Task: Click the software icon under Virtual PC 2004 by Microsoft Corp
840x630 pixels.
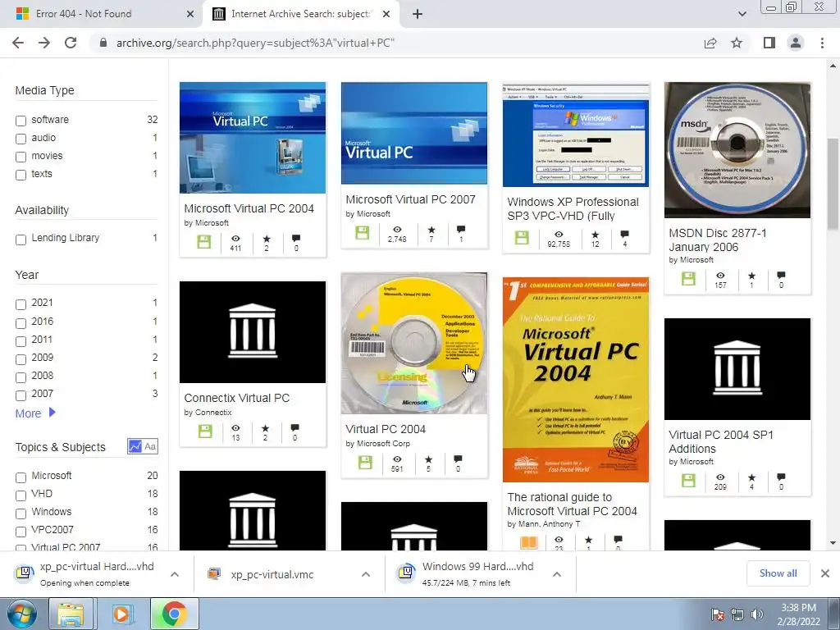Action: (x=365, y=463)
